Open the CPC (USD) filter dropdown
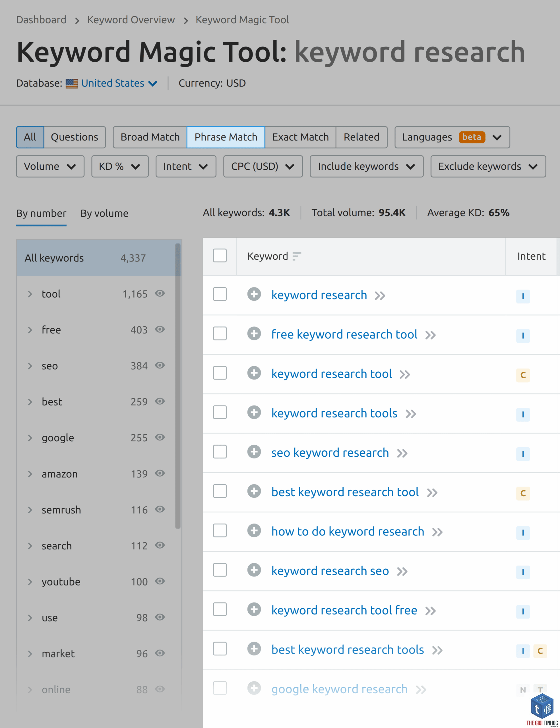The image size is (560, 728). click(263, 166)
